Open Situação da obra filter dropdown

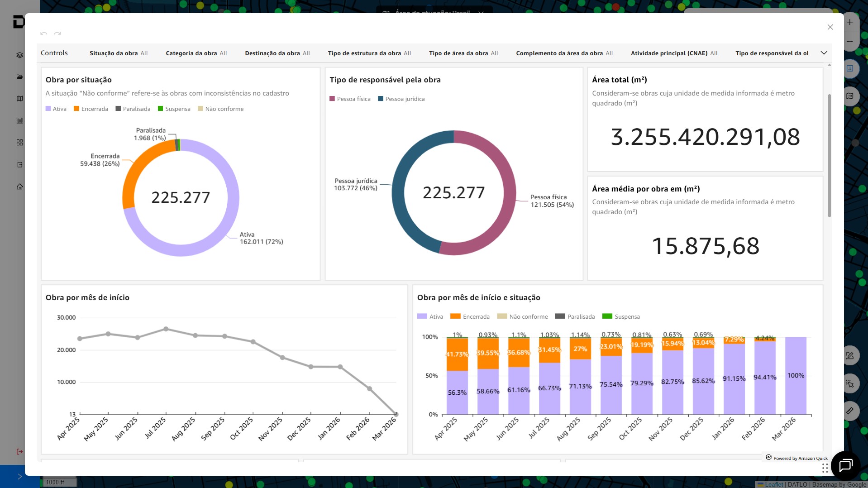tap(119, 53)
